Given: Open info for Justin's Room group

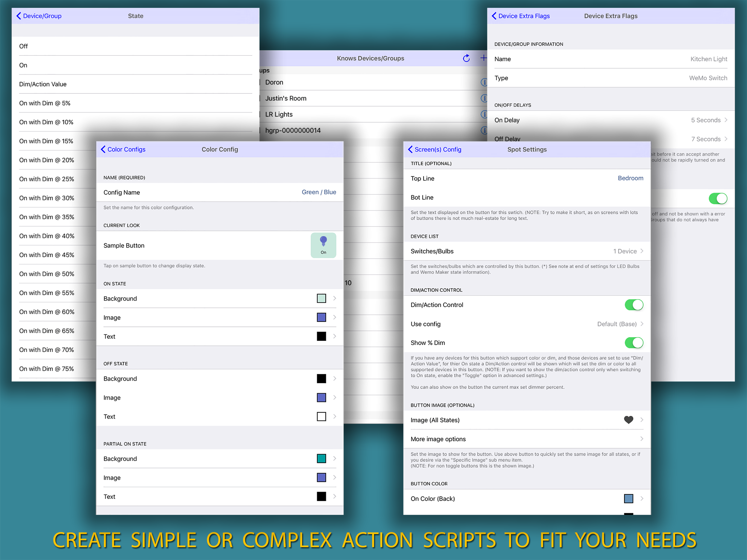Looking at the screenshot, I should click(x=484, y=98).
